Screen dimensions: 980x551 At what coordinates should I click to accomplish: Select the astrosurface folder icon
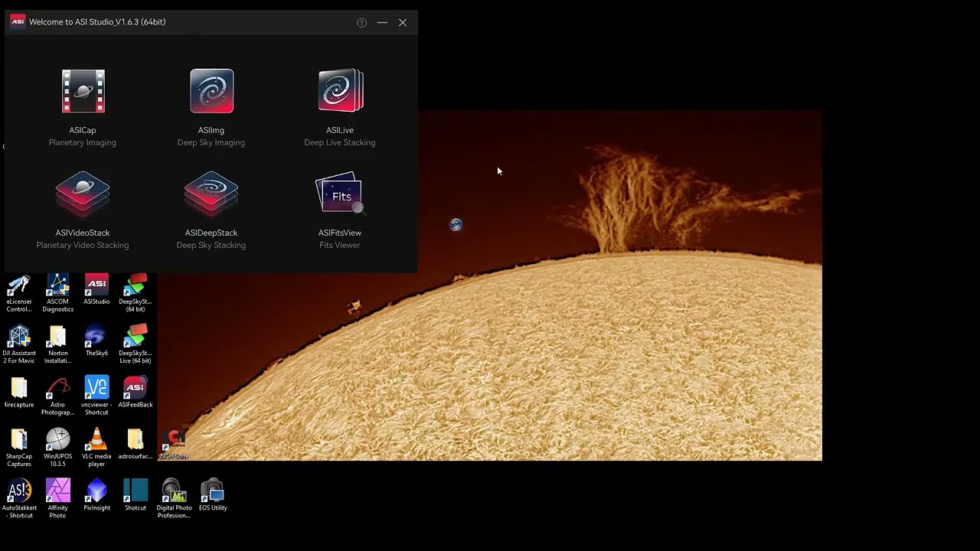click(x=136, y=444)
